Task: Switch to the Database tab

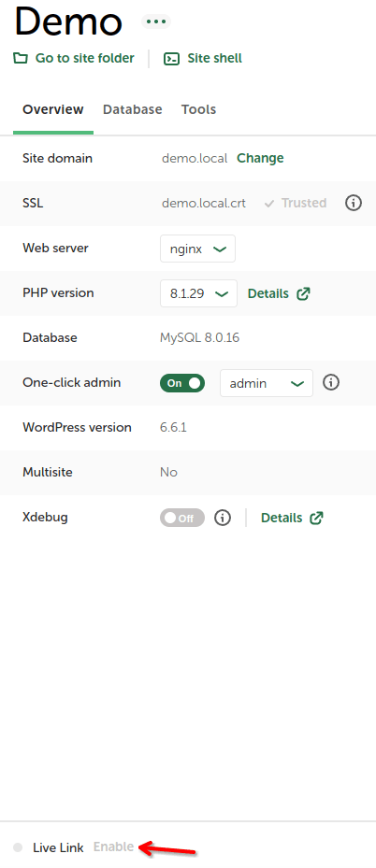Action: click(132, 109)
